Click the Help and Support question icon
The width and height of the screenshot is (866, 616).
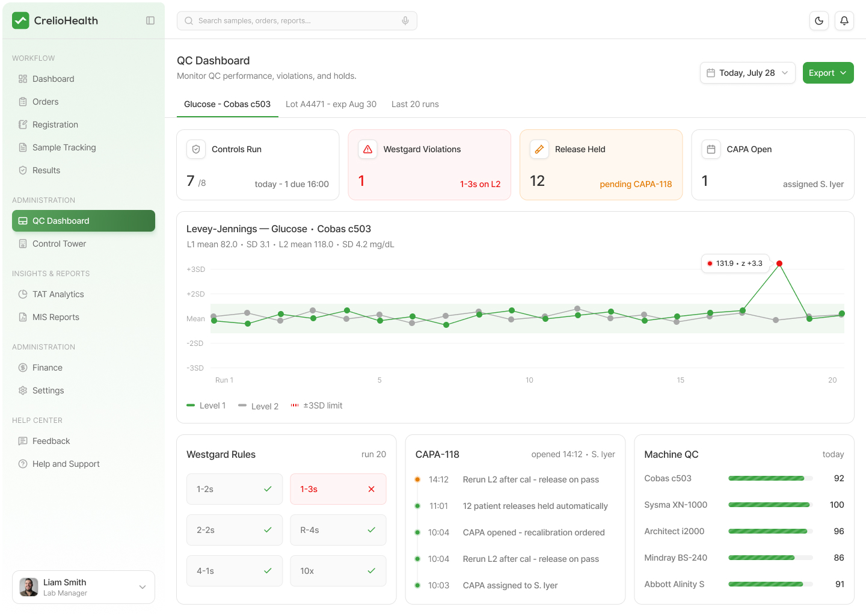(23, 464)
